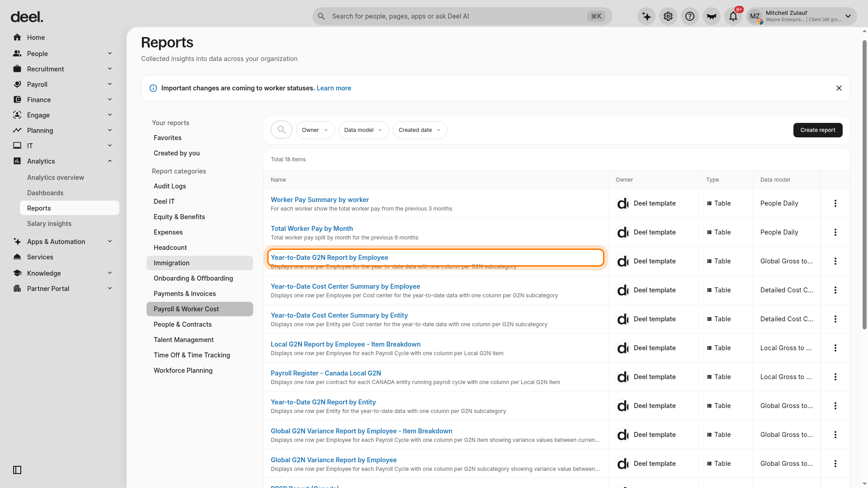This screenshot has height=488, width=868.
Task: Click the Create report button
Action: (818, 130)
